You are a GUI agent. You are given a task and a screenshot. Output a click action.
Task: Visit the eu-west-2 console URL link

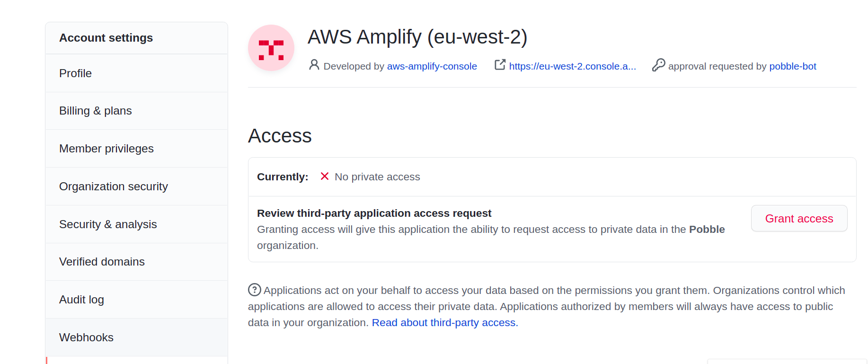(x=572, y=66)
